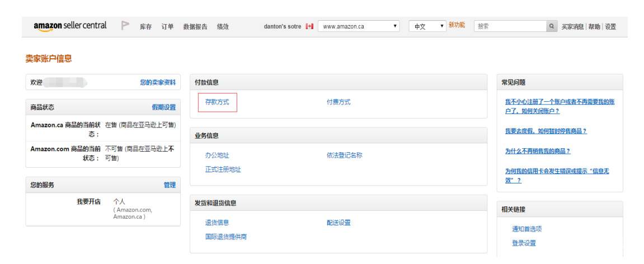The width and height of the screenshot is (644, 264).
Task: Expand the www.amazon.ca marketplace dropdown
Action: [x=359, y=26]
